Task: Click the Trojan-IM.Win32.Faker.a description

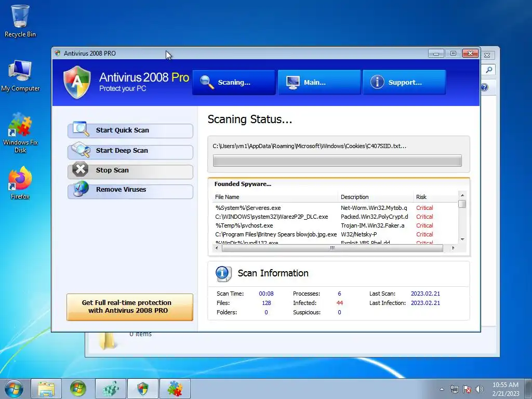Action: (x=373, y=225)
